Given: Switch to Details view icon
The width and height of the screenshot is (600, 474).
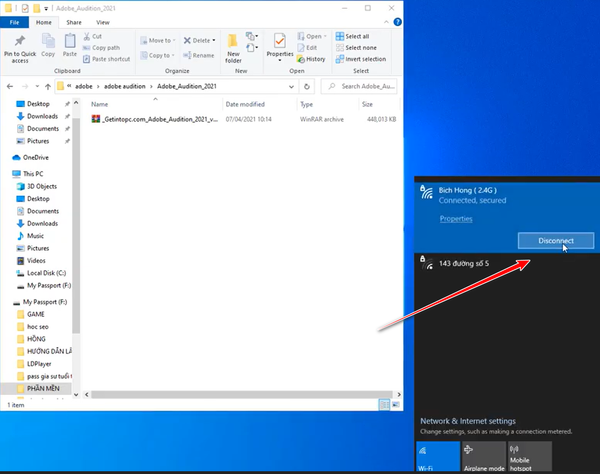Looking at the screenshot, I should tap(384, 405).
